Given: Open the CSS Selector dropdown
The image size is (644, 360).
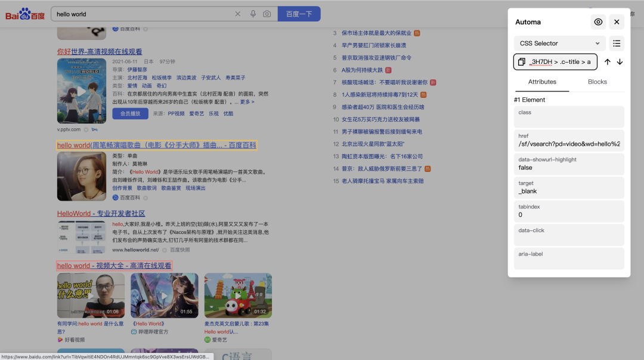Looking at the screenshot, I should tap(559, 43).
